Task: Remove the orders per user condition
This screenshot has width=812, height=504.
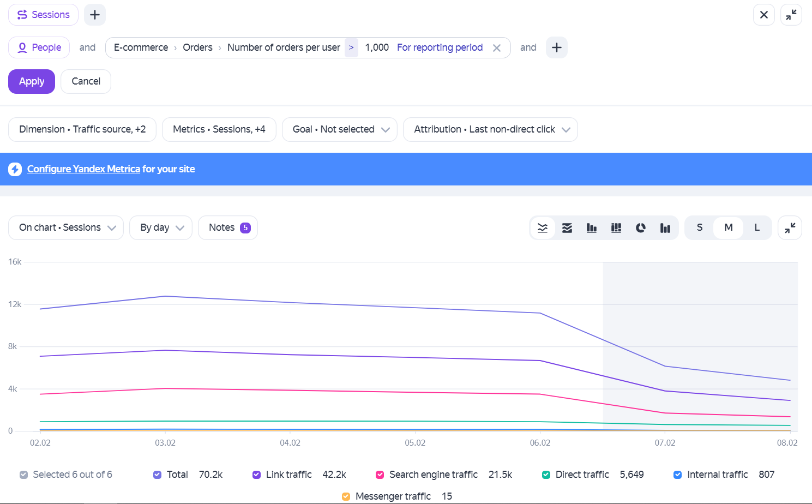Action: pos(497,48)
